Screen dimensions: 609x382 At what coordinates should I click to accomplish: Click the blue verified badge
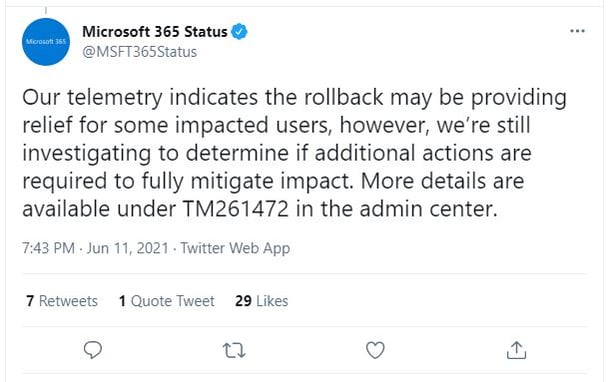pos(239,32)
